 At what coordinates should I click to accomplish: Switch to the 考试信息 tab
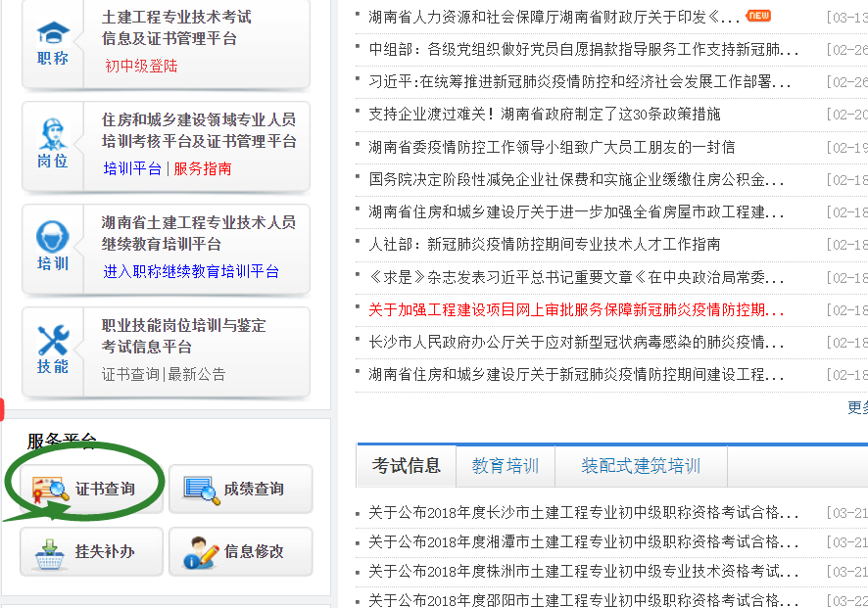tap(407, 466)
